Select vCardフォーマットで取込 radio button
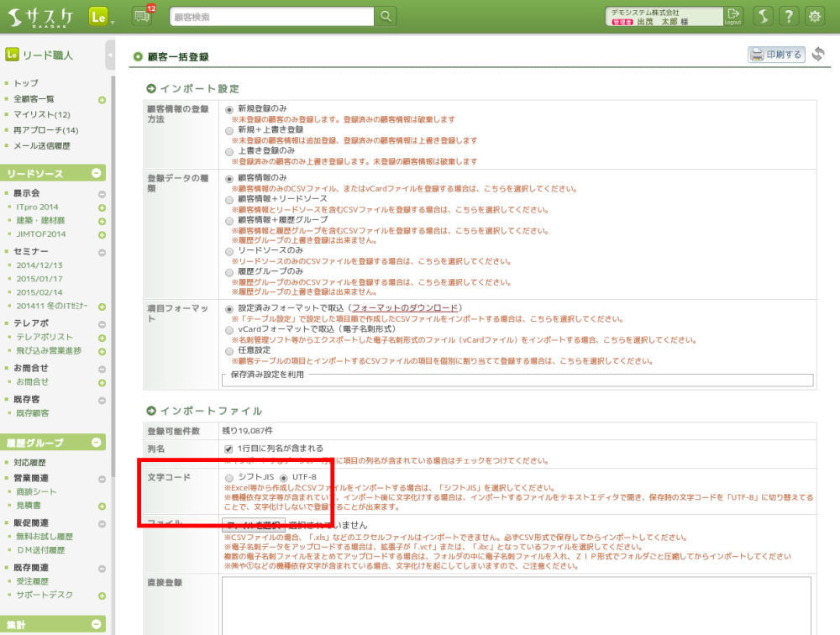The width and height of the screenshot is (840, 635). [229, 330]
